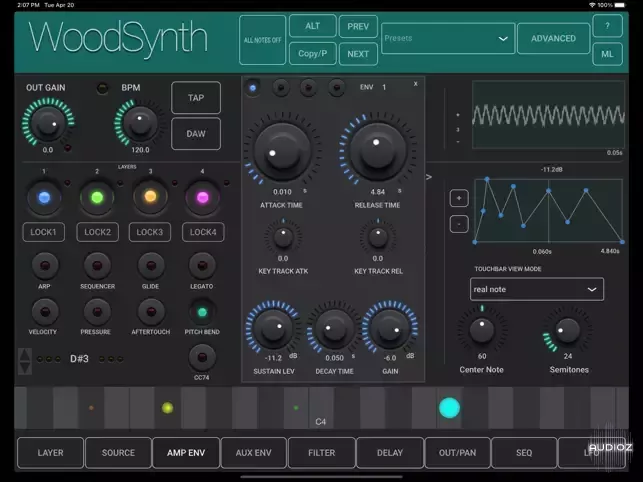Click the LOCK4 button
643x482 pixels.
point(203,232)
